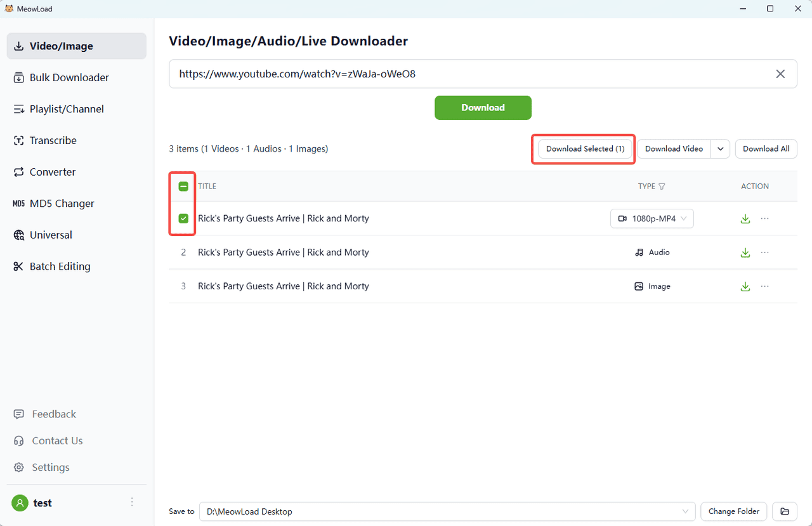
Task: Click the TYPE column filter icon
Action: tap(662, 187)
